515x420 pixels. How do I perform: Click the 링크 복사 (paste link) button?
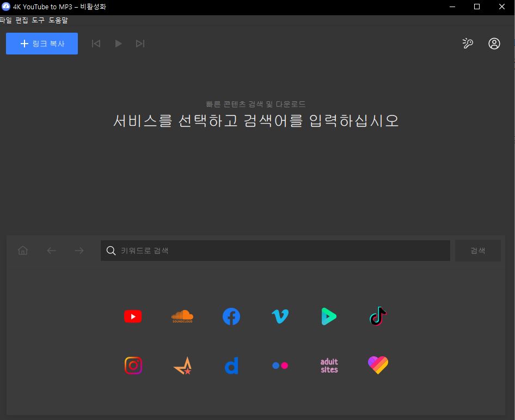(42, 44)
